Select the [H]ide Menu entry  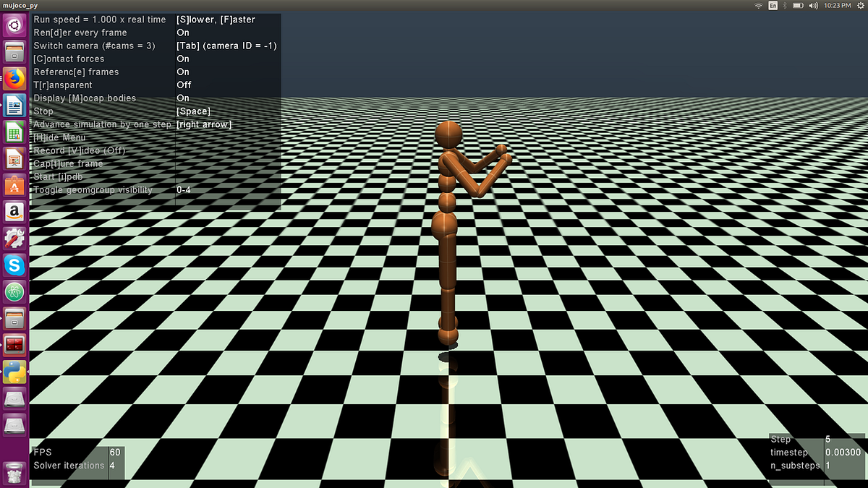coord(58,137)
